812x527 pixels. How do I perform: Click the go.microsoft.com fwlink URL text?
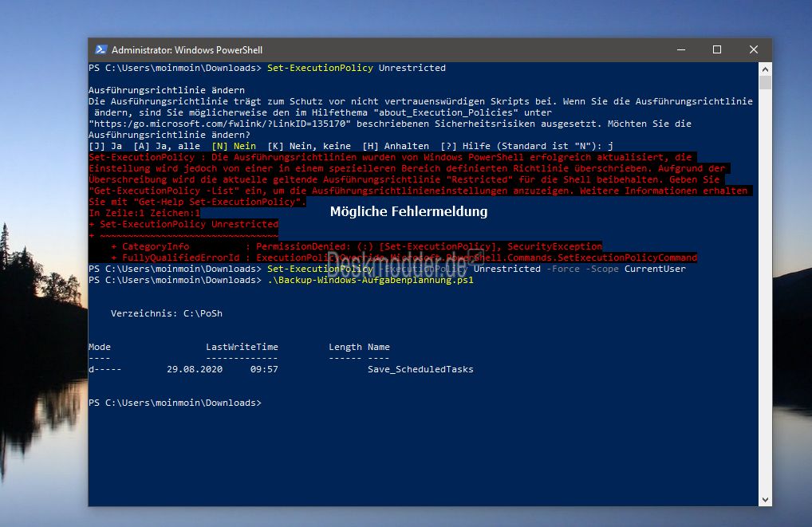pos(219,124)
